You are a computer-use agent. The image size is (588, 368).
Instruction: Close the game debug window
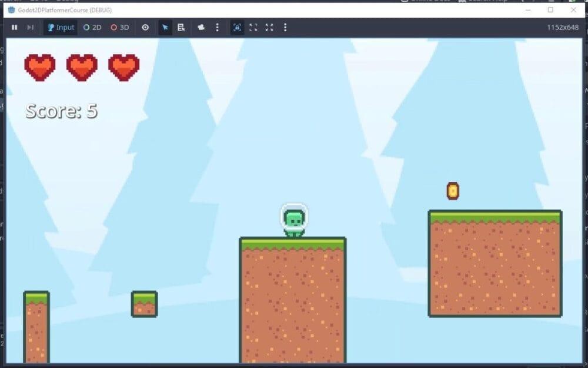573,10
